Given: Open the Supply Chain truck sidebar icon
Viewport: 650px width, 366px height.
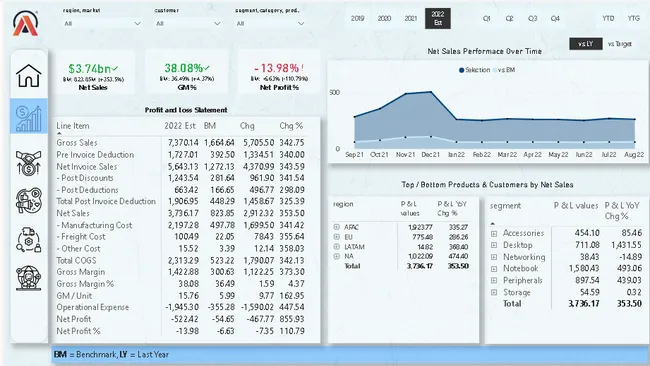Looking at the screenshot, I should (x=29, y=240).
